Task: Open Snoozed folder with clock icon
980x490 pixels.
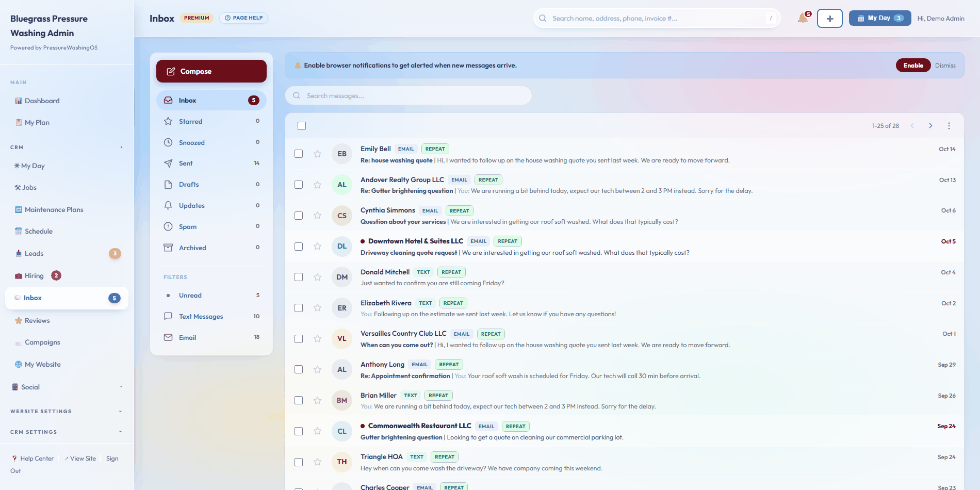Action: 211,142
